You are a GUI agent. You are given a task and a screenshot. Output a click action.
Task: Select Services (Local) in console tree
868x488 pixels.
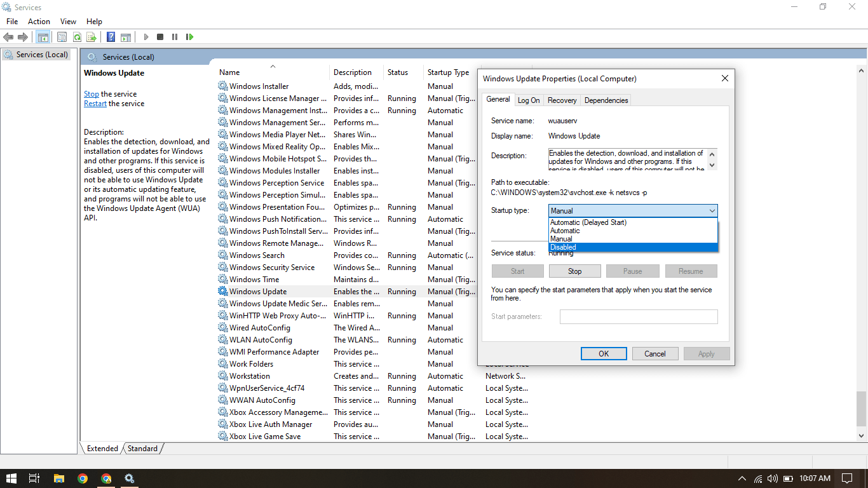coord(36,55)
